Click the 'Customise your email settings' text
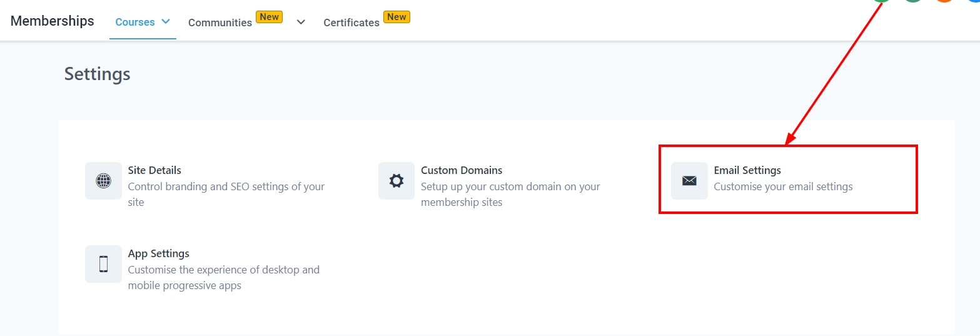The image size is (980, 336). (x=783, y=186)
